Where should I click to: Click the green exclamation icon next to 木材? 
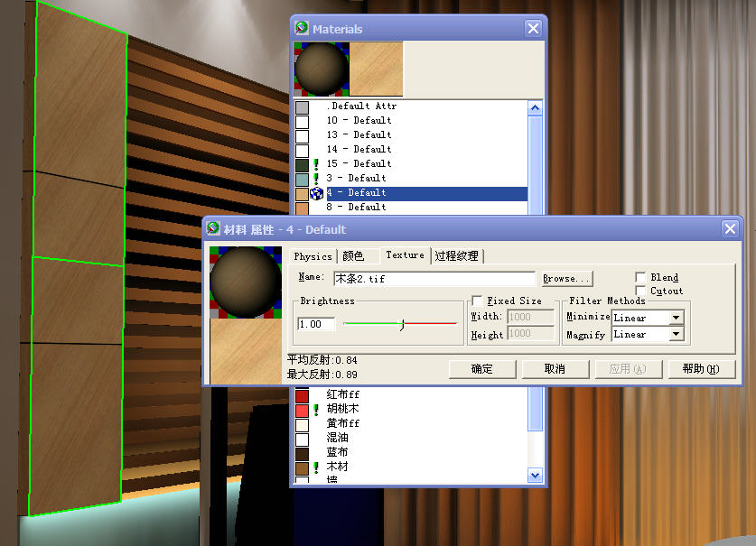tap(316, 467)
